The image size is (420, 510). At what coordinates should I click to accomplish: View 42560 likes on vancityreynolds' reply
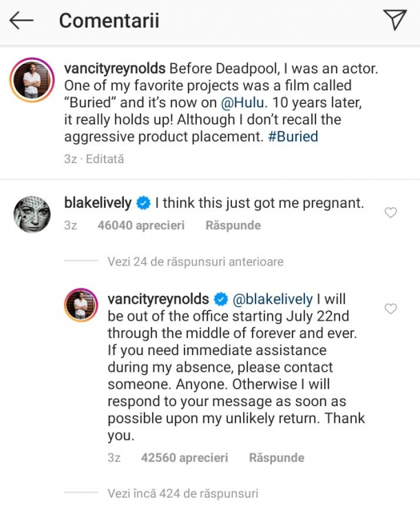pyautogui.click(x=185, y=457)
